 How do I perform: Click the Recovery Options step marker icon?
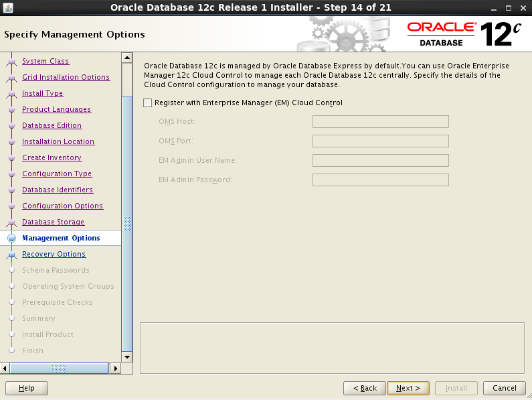(x=12, y=255)
